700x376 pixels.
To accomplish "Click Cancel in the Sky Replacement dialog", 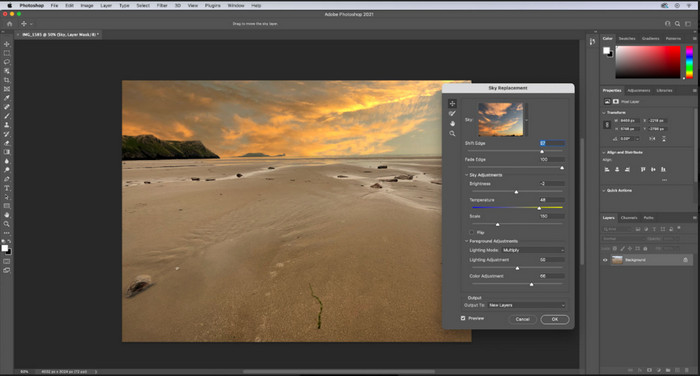I will point(522,319).
